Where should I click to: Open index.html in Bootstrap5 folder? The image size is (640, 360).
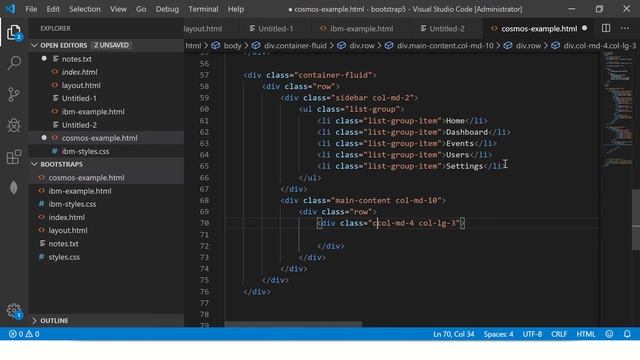(67, 217)
